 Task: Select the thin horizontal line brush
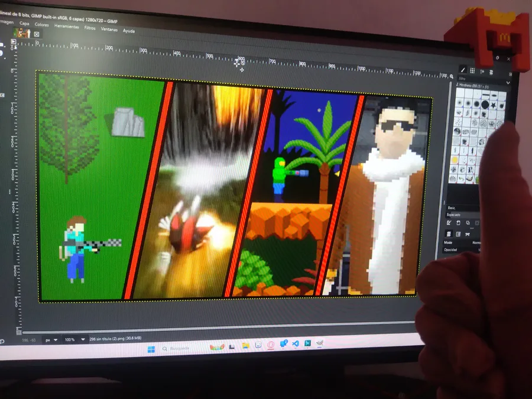click(x=486, y=96)
